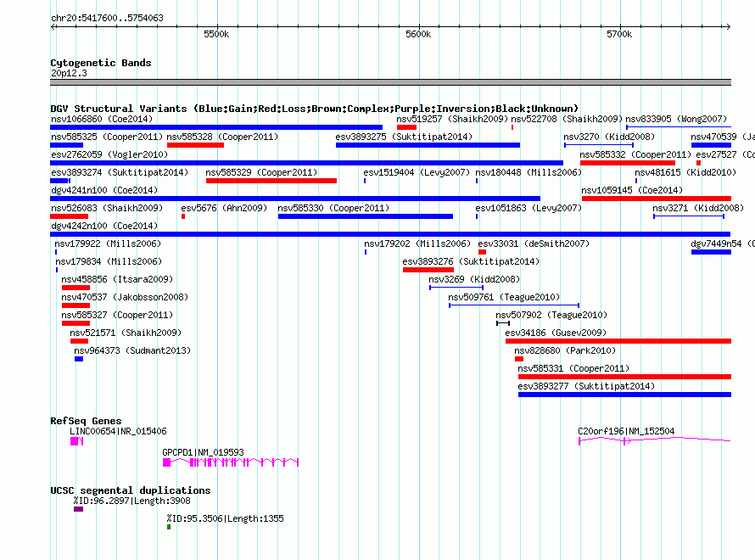The image size is (755, 560).
Task: Select nsv470539 blue variant bar
Action: (x=711, y=145)
